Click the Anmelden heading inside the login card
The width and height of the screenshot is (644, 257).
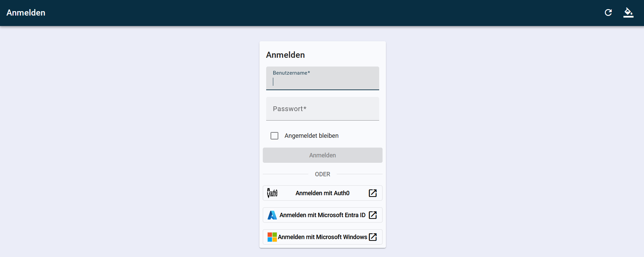(285, 55)
